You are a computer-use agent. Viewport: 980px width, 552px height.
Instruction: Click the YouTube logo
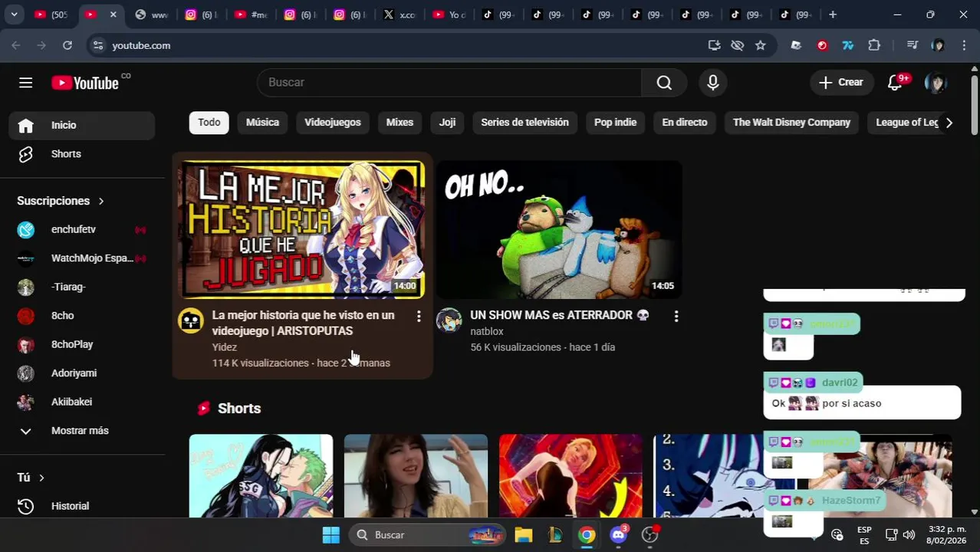[x=85, y=83]
